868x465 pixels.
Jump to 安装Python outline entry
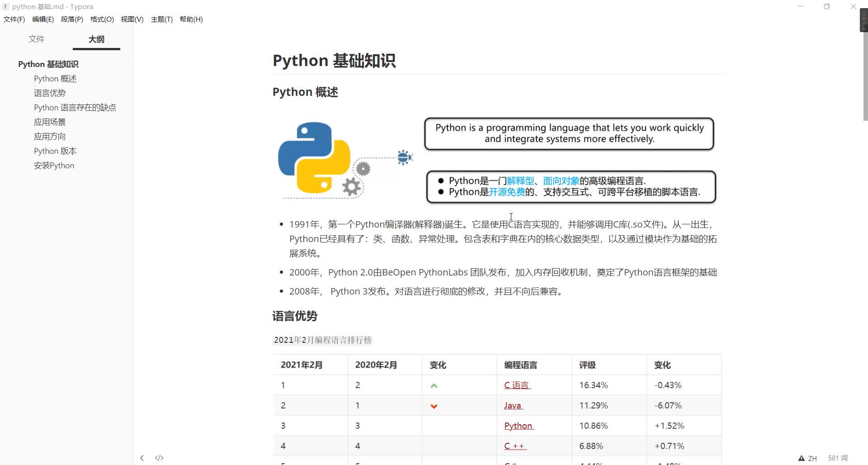coord(54,166)
